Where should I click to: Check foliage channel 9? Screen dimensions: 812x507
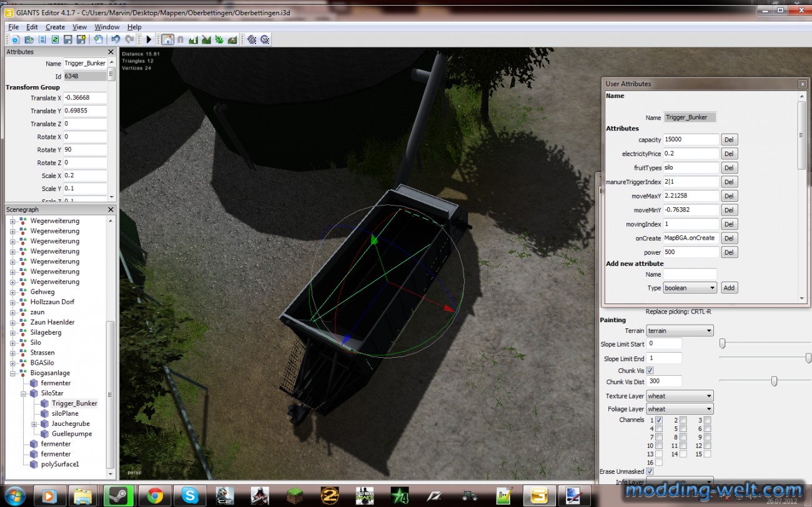click(707, 437)
